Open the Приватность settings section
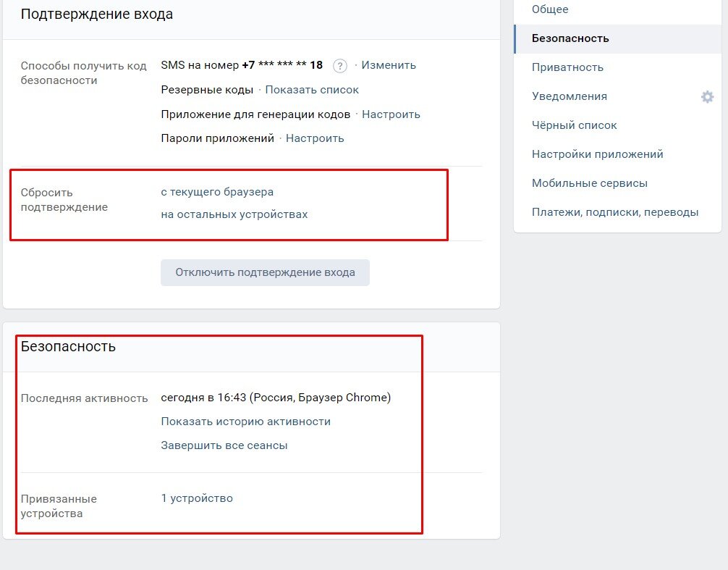The width and height of the screenshot is (728, 570). [567, 67]
